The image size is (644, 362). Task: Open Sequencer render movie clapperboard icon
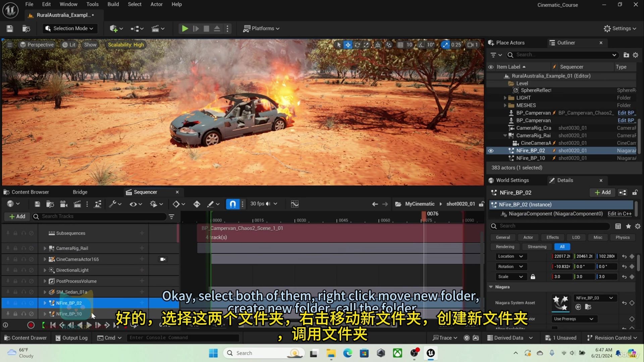click(x=77, y=204)
